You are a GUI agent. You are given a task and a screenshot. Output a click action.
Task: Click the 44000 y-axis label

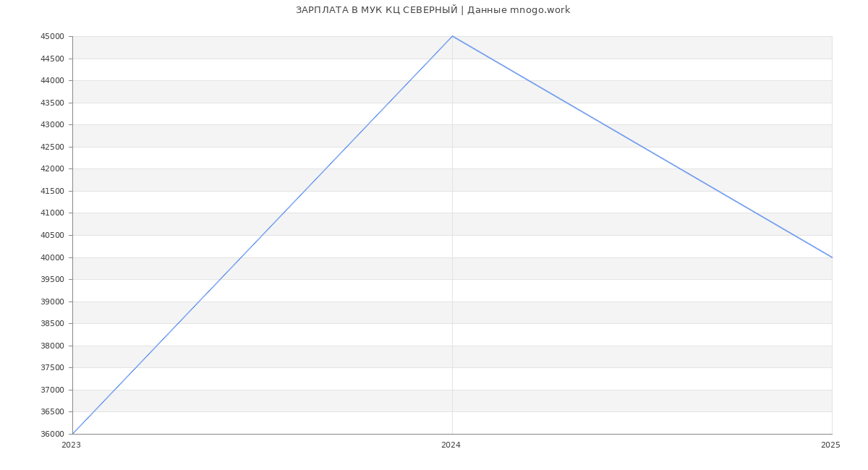pos(53,81)
